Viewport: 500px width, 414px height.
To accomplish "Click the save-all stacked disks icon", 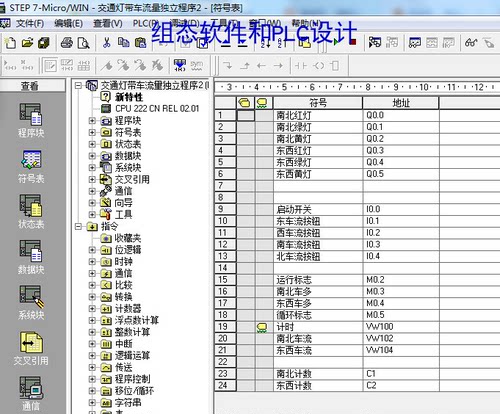I will tap(44, 43).
